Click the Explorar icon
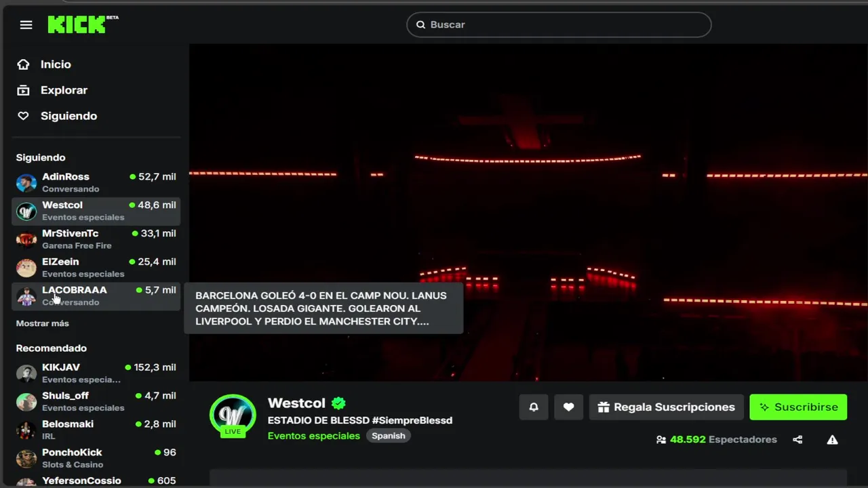The height and width of the screenshot is (488, 868). (x=24, y=90)
